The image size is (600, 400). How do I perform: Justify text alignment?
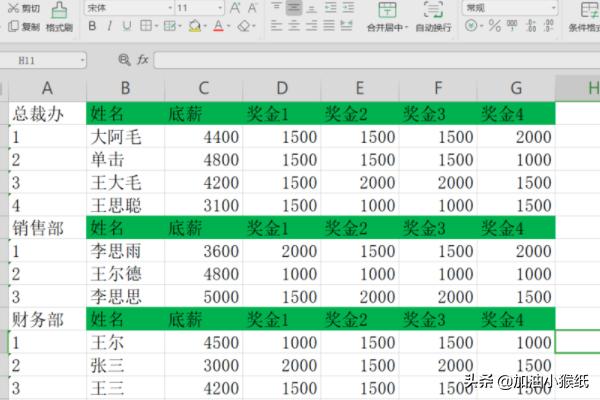[x=329, y=26]
